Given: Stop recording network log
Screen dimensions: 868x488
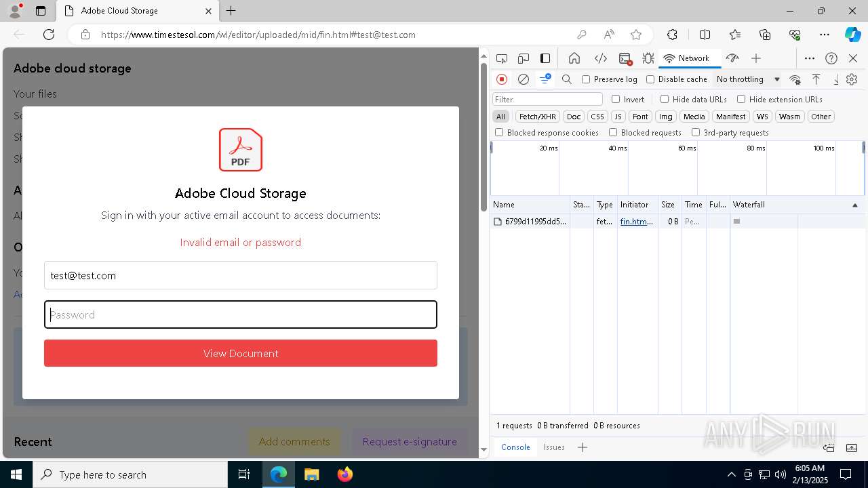Looking at the screenshot, I should 502,79.
